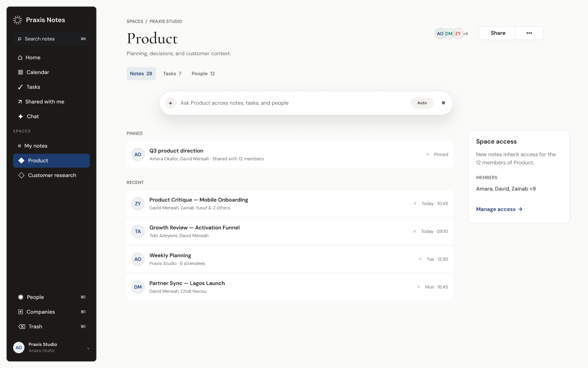Click the arrow next to Manage access

click(520, 209)
